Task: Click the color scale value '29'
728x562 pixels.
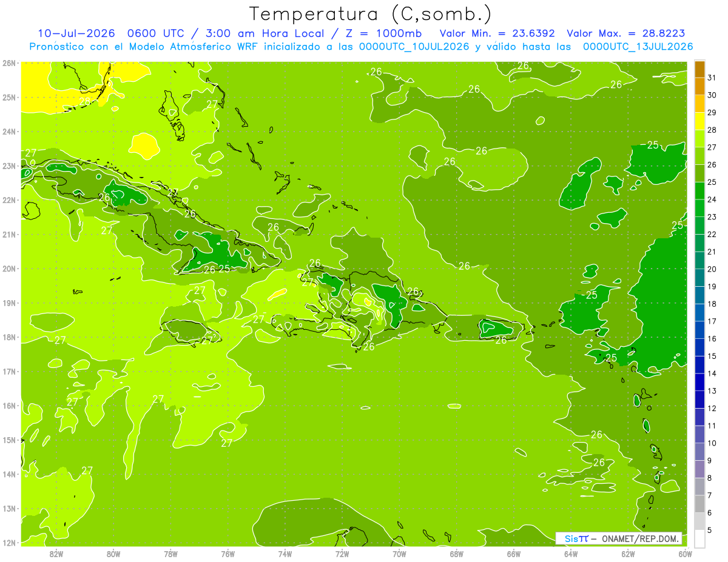Action: [x=712, y=113]
